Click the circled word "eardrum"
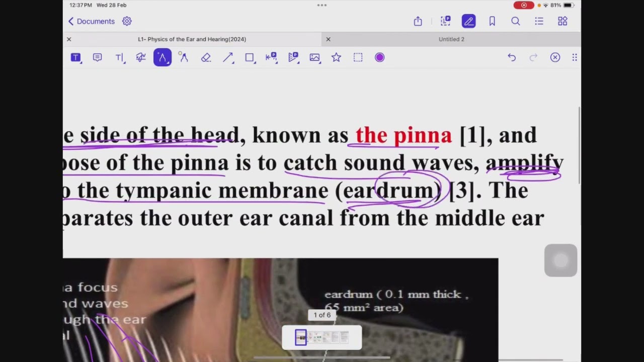The image size is (644, 362). (x=388, y=191)
